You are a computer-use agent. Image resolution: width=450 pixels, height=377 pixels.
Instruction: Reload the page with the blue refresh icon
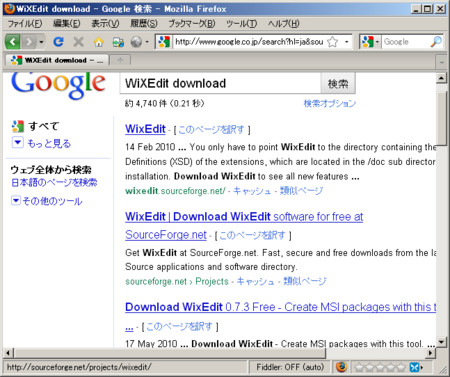59,42
